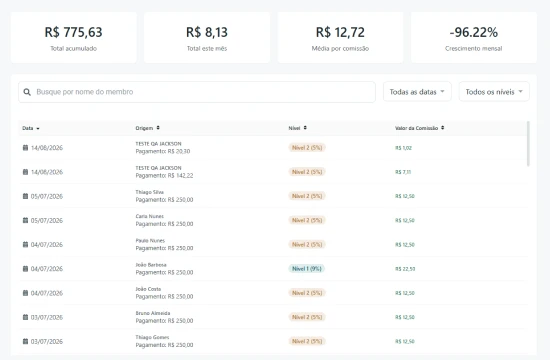Image resolution: width=550 pixels, height=360 pixels.
Task: Sort by Valor da Comissão using its arrows
Action: [x=443, y=128]
